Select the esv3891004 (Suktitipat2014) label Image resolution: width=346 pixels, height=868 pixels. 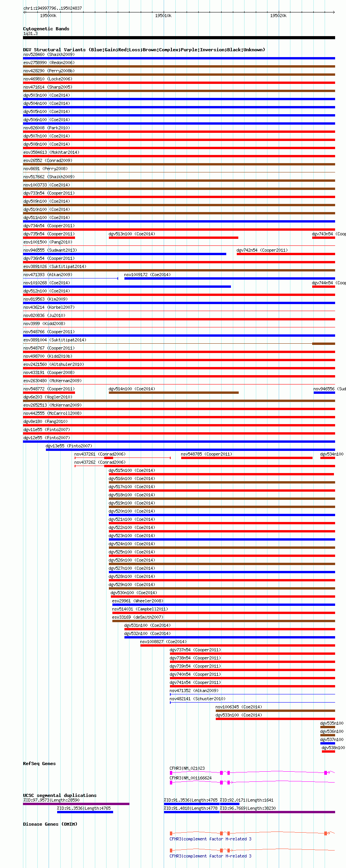click(x=54, y=340)
